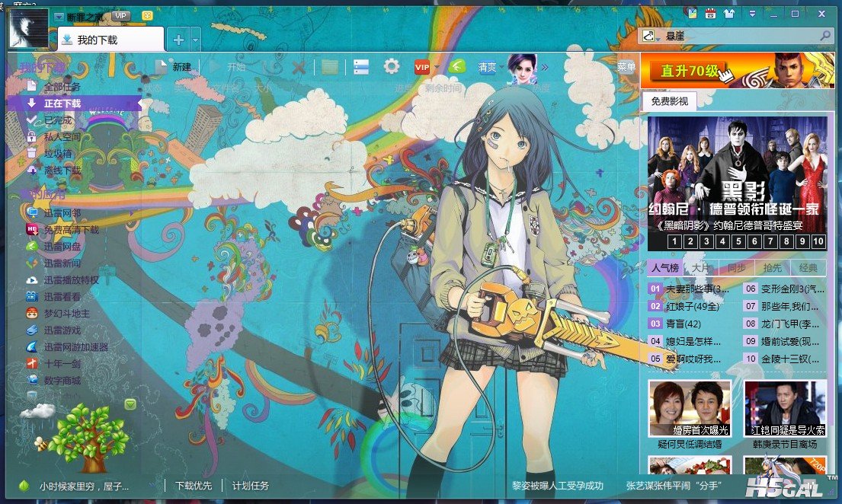Open the 菜单 menu button

(x=626, y=67)
